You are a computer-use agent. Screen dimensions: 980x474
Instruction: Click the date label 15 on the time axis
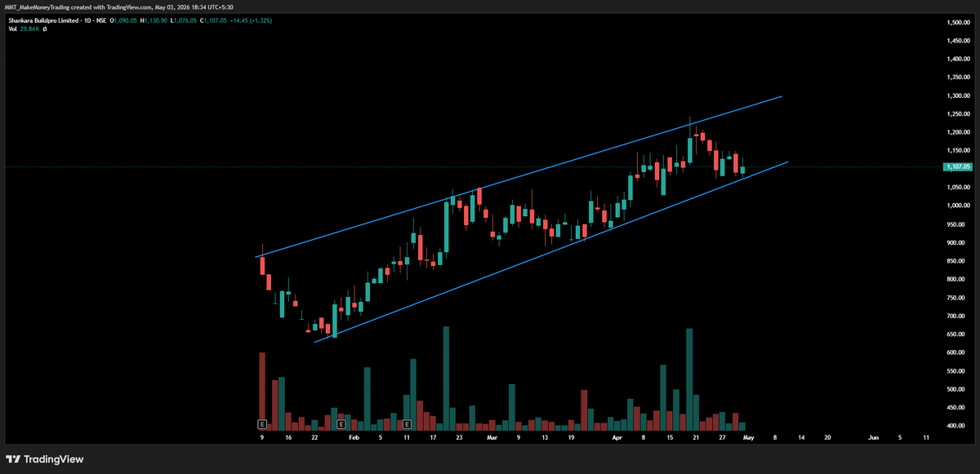click(x=670, y=438)
